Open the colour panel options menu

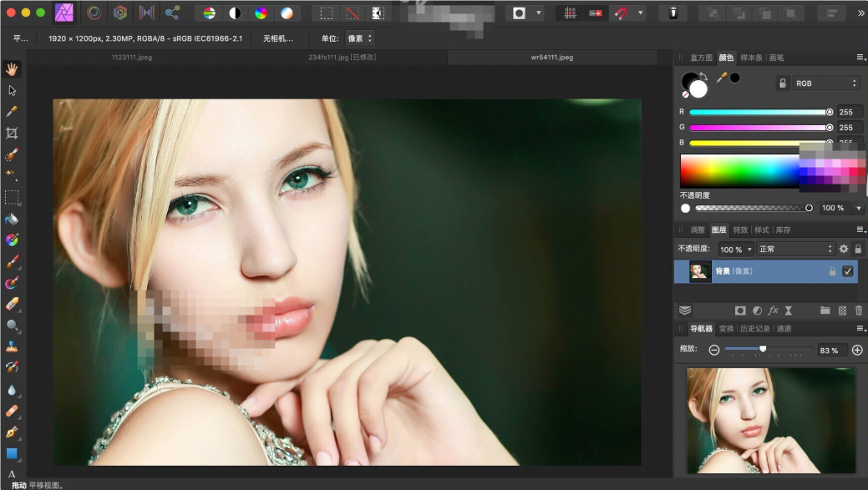pyautogui.click(x=860, y=58)
